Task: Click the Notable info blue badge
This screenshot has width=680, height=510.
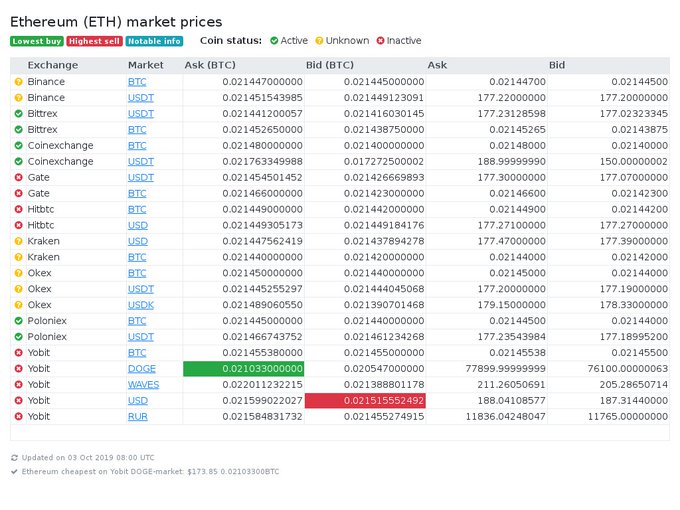Action: coord(154,41)
